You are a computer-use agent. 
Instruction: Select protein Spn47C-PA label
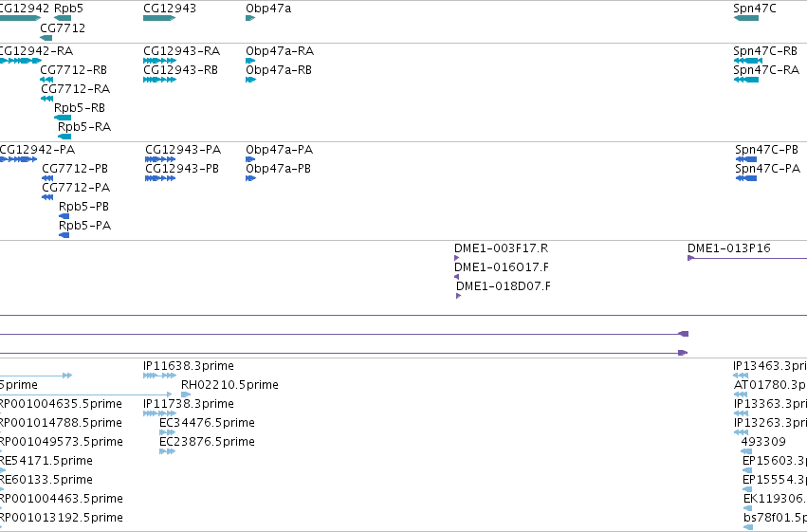(768, 169)
